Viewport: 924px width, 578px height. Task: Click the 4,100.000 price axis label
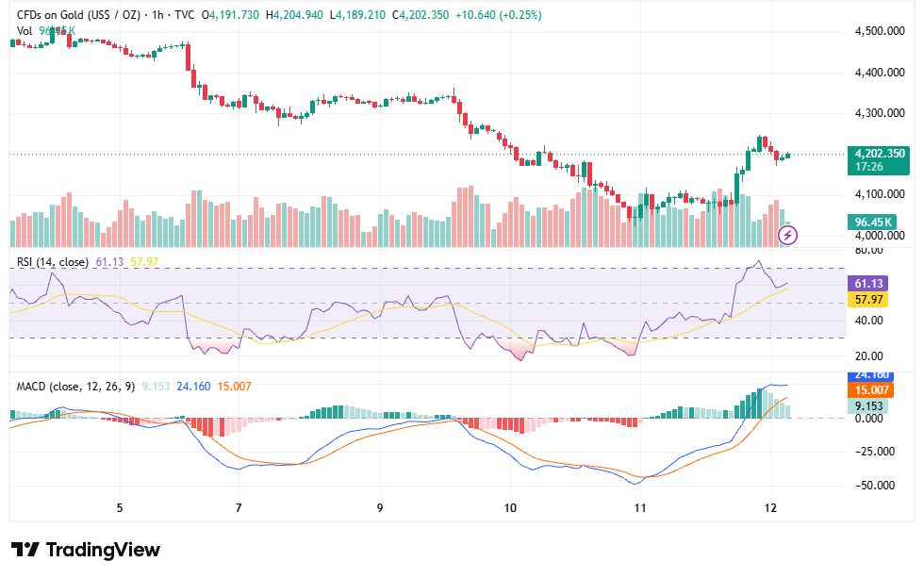coord(880,194)
